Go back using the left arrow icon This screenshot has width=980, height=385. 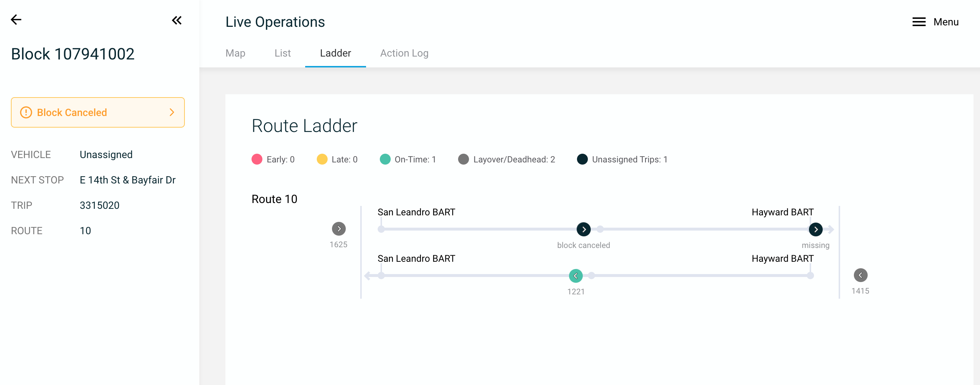16,20
